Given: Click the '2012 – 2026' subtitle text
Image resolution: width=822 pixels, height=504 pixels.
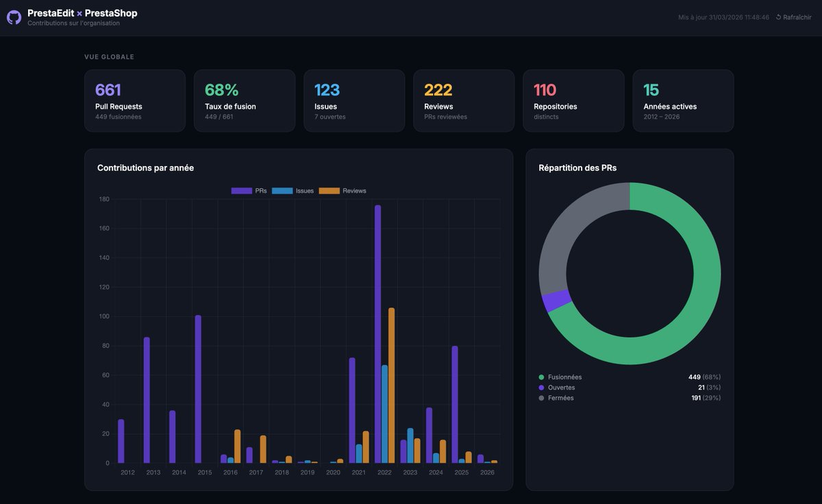Looking at the screenshot, I should click(x=662, y=117).
